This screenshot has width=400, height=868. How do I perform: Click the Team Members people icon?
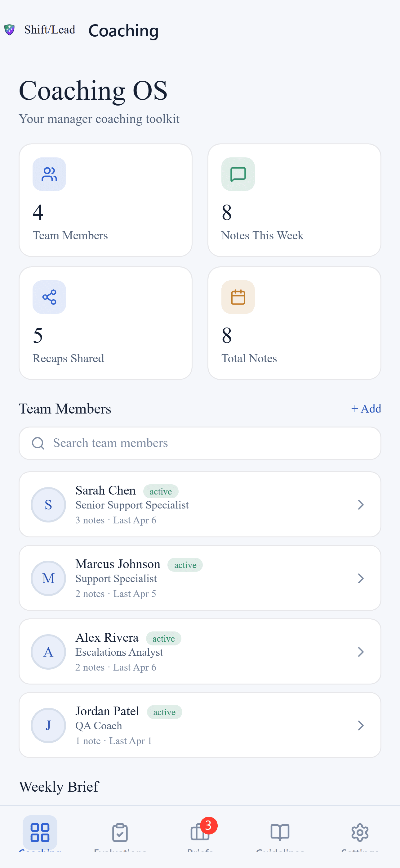(x=49, y=174)
